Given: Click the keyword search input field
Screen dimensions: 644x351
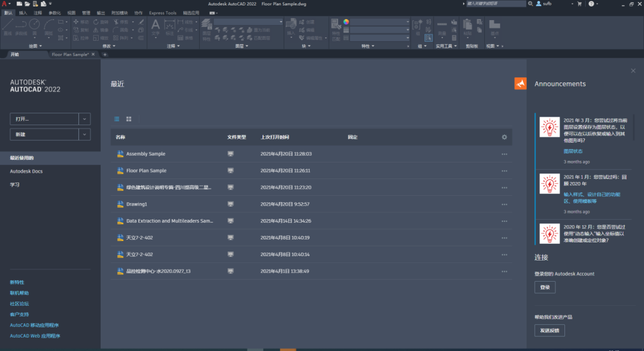Looking at the screenshot, I should [496, 4].
